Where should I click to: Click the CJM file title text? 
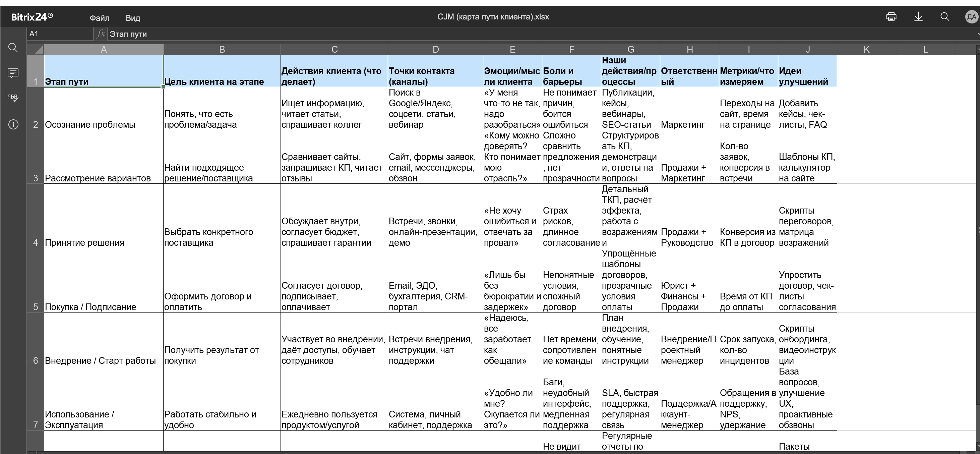tap(493, 17)
